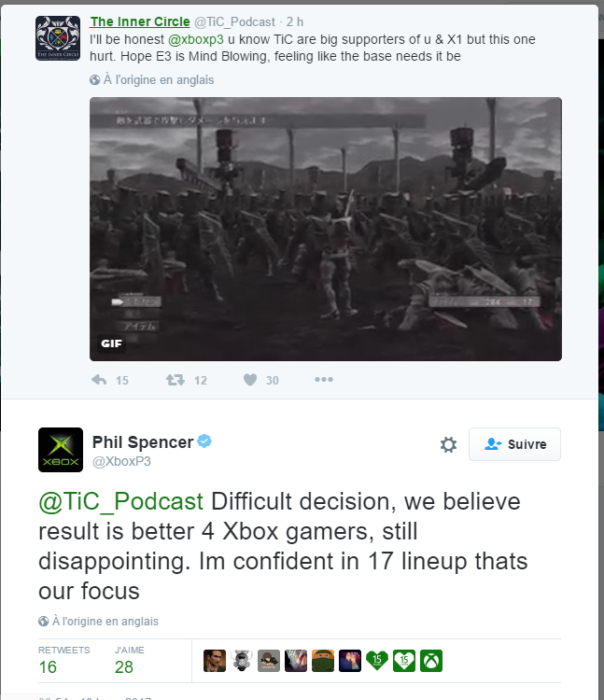The image size is (604, 700).
Task: Click the reply arrow icon under the GIF
Action: click(x=99, y=380)
